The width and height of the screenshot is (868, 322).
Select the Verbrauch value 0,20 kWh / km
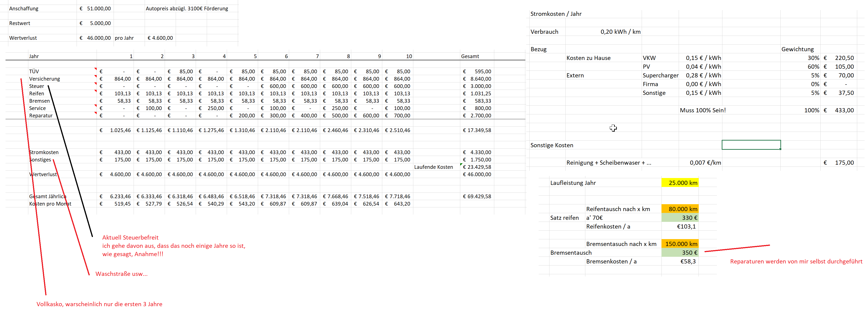[x=620, y=32]
